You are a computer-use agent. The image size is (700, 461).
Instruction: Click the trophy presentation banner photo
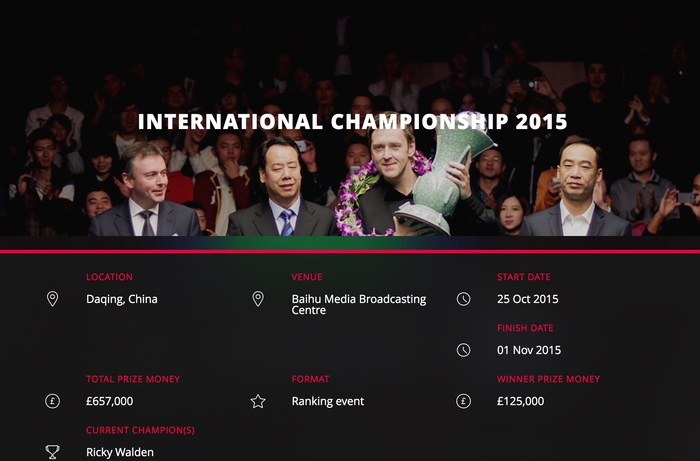[x=350, y=118]
